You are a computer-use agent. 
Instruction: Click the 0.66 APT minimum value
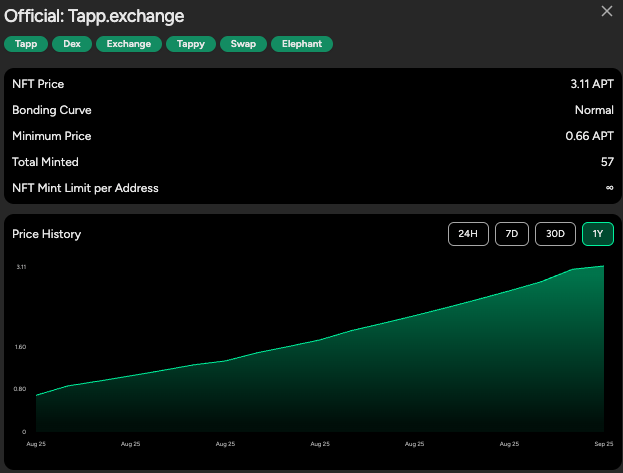[x=589, y=136]
